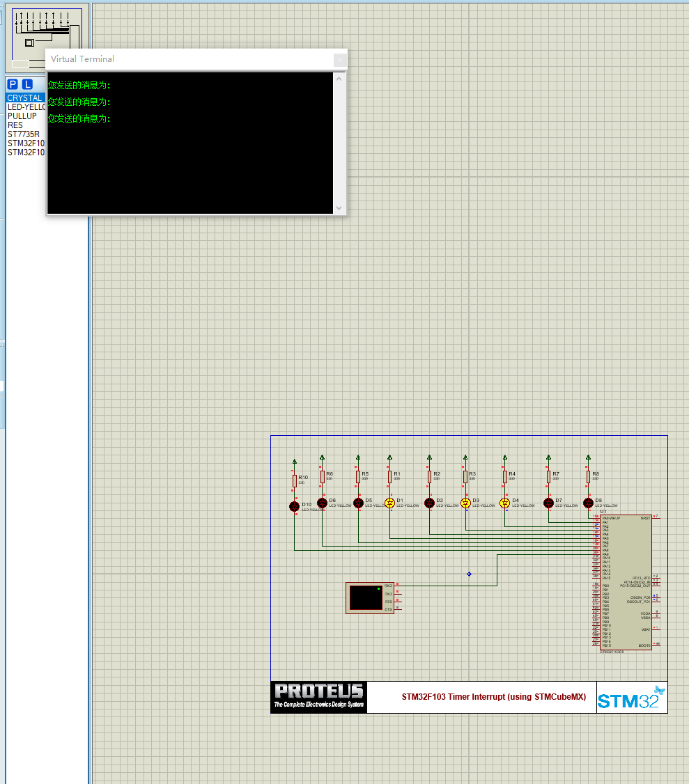Select LED D8 on the schematic
Image resolution: width=689 pixels, height=784 pixels.
pyautogui.click(x=588, y=503)
